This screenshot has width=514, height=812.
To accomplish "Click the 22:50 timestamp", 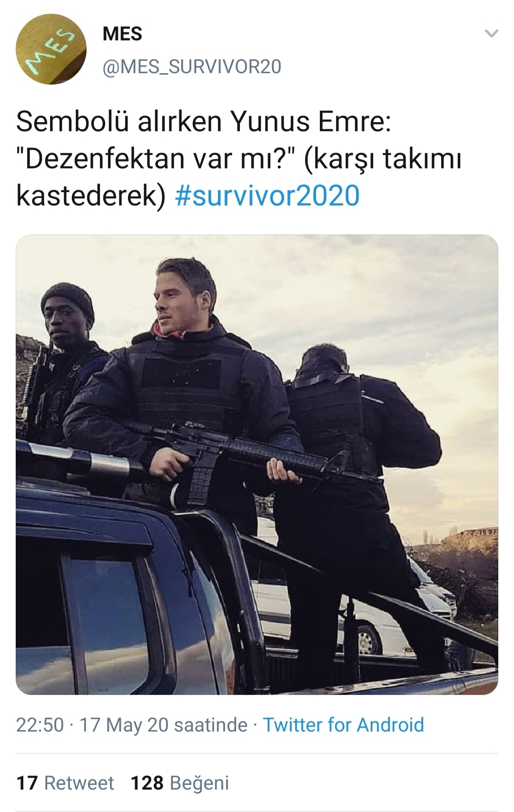I will (x=40, y=725).
